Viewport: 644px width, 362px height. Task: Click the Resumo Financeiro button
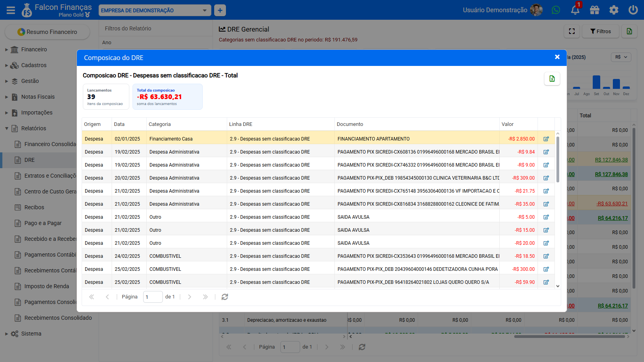[x=47, y=32]
